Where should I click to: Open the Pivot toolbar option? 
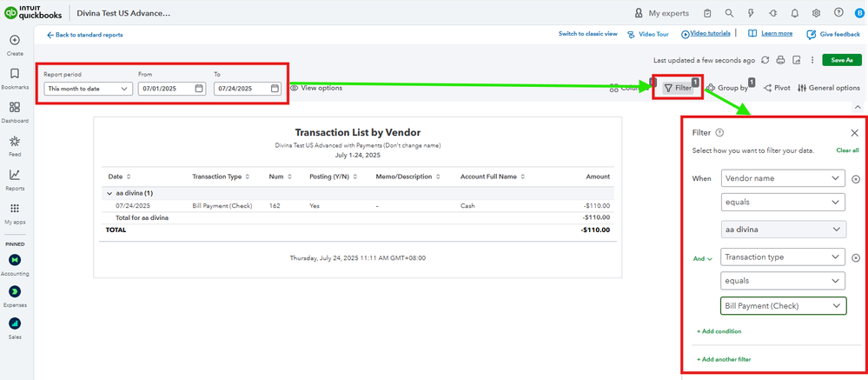777,88
